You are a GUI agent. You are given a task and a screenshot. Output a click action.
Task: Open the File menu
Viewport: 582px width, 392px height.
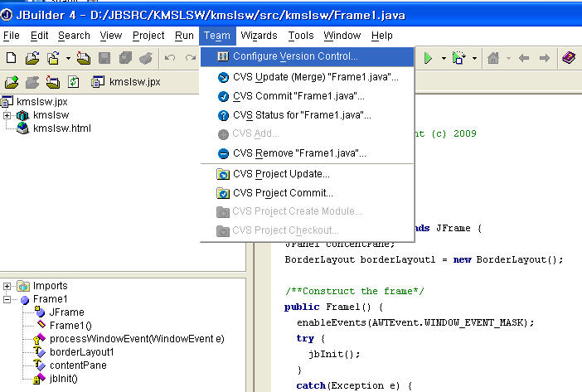coord(11,36)
